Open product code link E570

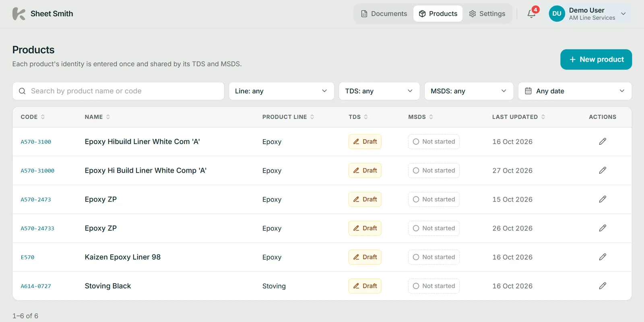pos(27,257)
